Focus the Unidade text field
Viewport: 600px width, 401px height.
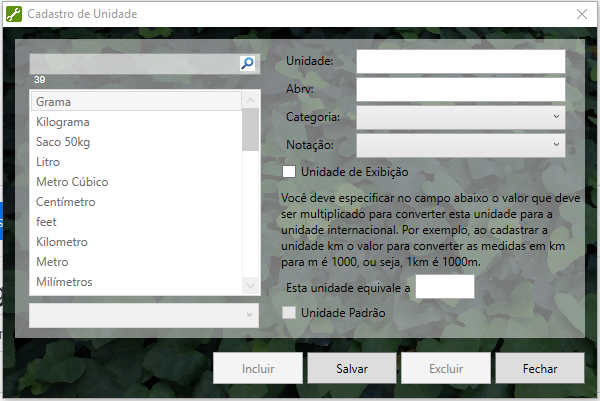point(460,62)
